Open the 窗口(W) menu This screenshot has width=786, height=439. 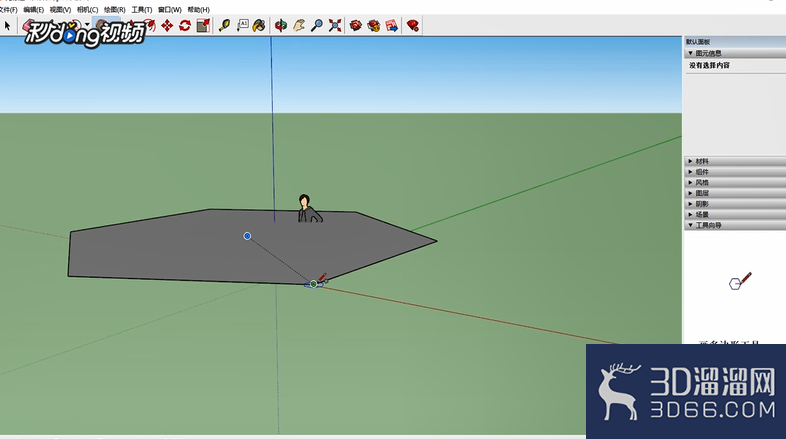tap(169, 10)
